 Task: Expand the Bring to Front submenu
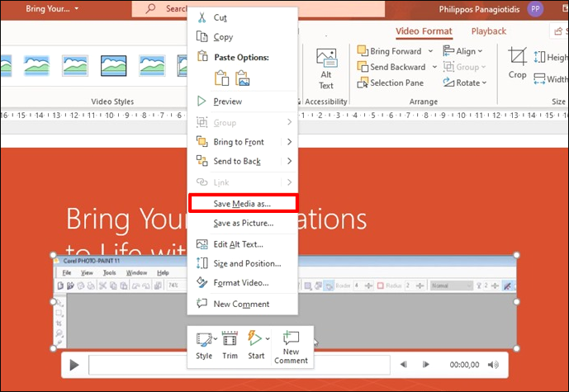[289, 142]
